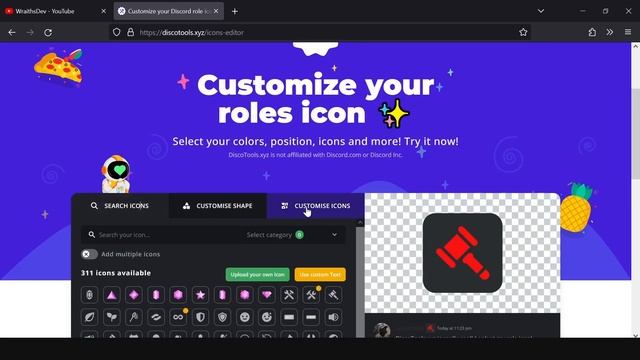Select the crossed hammer and pickaxe icon
The width and height of the screenshot is (640, 360).
(x=289, y=295)
